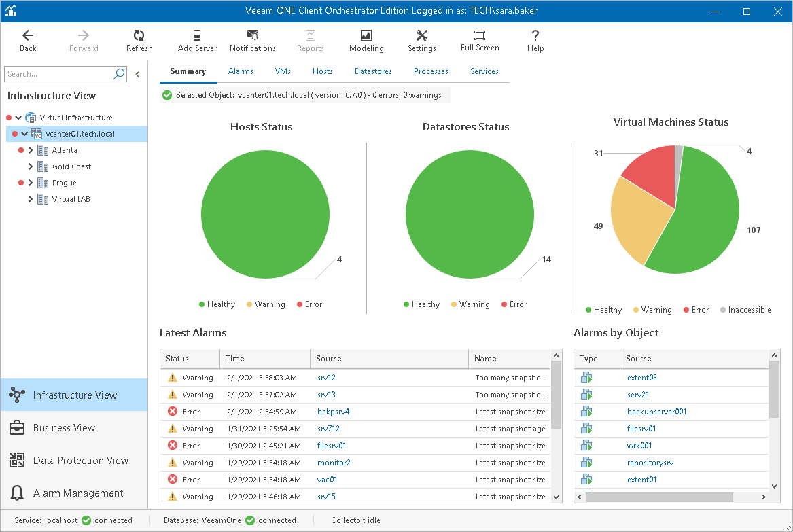Image resolution: width=793 pixels, height=532 pixels.
Task: Click the Data Protection View icon
Action: pyautogui.click(x=17, y=460)
